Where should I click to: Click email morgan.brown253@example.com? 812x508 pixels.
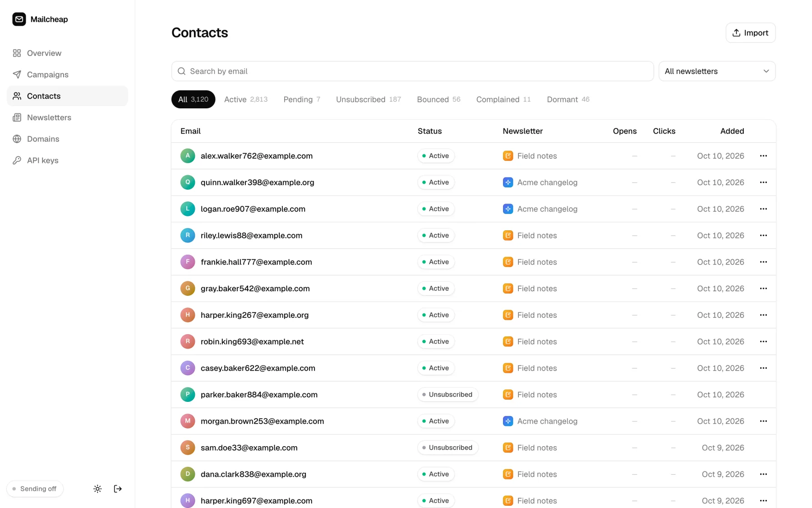pos(262,421)
